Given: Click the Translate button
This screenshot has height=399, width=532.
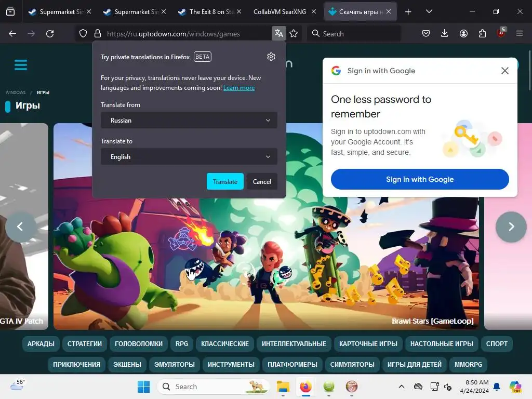Looking at the screenshot, I should [225, 181].
